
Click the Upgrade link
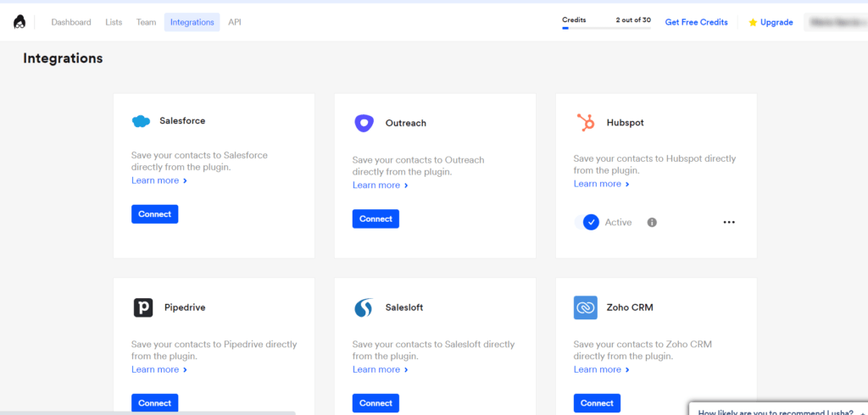776,22
